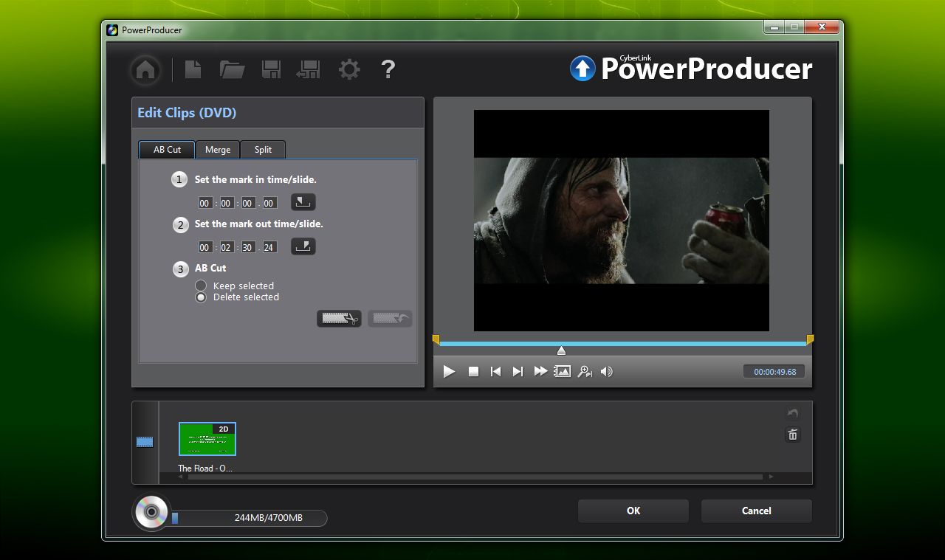Close the PowerProducer window
This screenshot has width=945, height=560.
click(820, 27)
